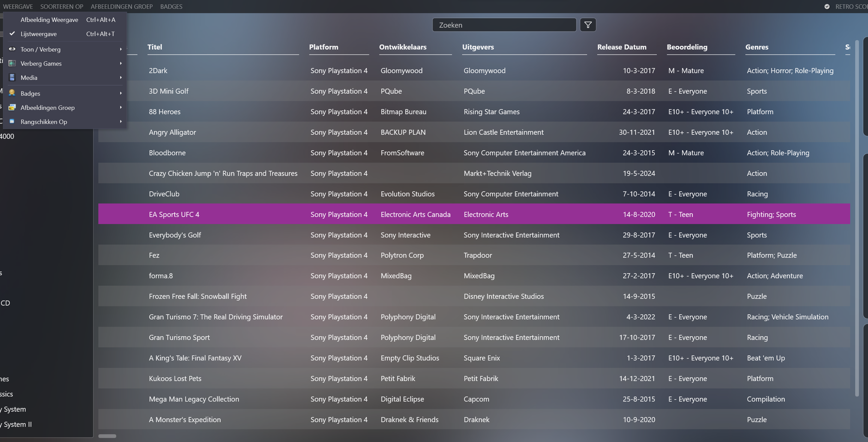Sort by the Ontwikkelaars column header
The height and width of the screenshot is (442, 868).
click(403, 47)
